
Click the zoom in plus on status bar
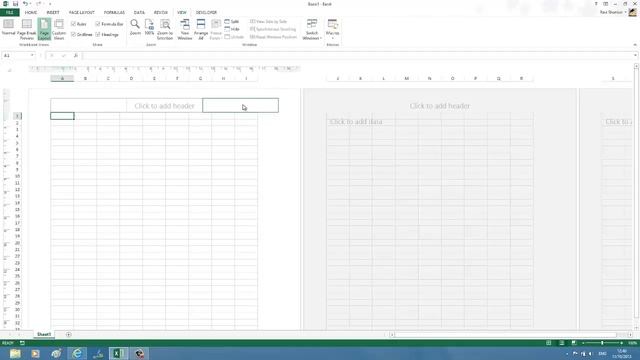point(622,343)
